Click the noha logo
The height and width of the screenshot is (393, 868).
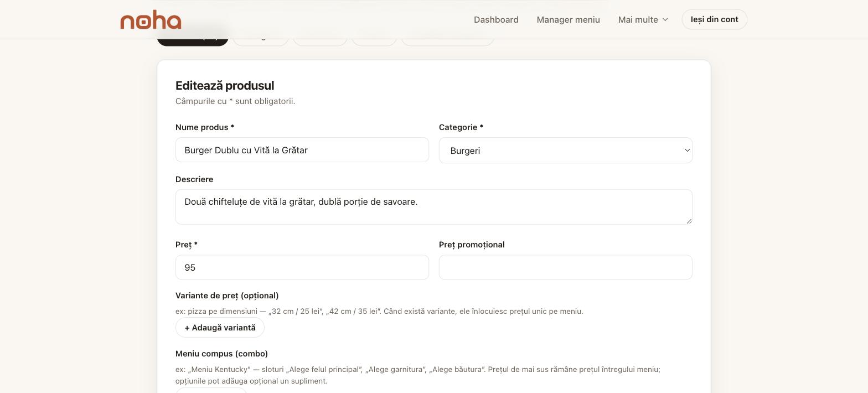coord(151,19)
